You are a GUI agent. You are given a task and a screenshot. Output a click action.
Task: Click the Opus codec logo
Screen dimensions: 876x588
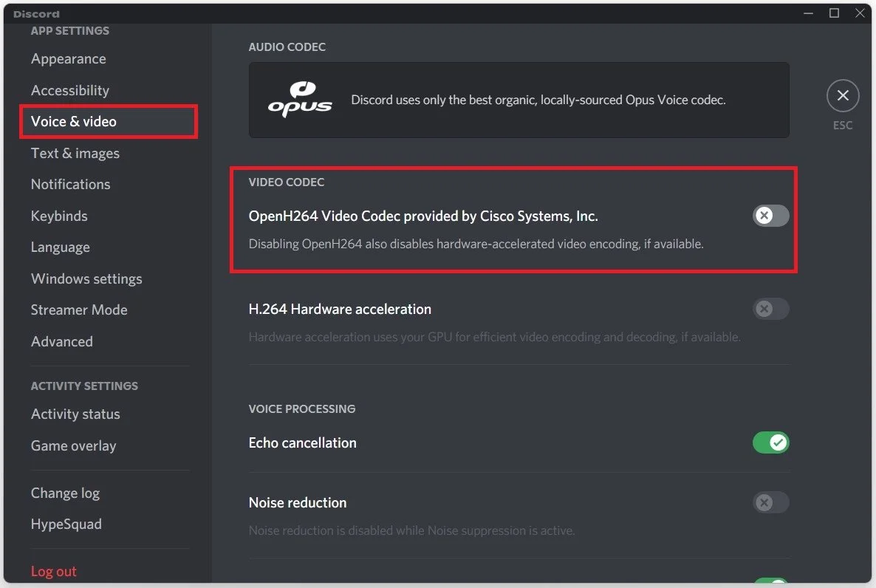click(x=300, y=100)
